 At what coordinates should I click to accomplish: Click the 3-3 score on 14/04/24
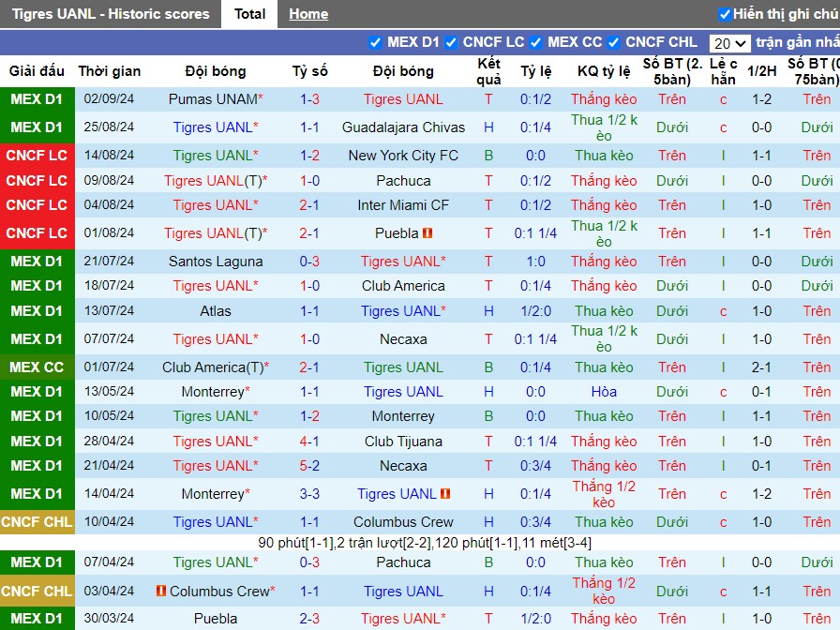coord(309,494)
